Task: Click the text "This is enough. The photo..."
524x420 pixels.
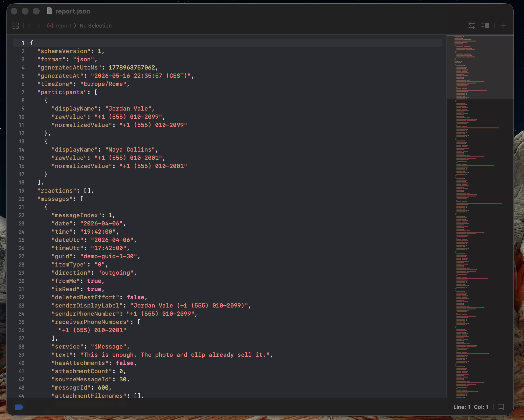Action: click(174, 355)
